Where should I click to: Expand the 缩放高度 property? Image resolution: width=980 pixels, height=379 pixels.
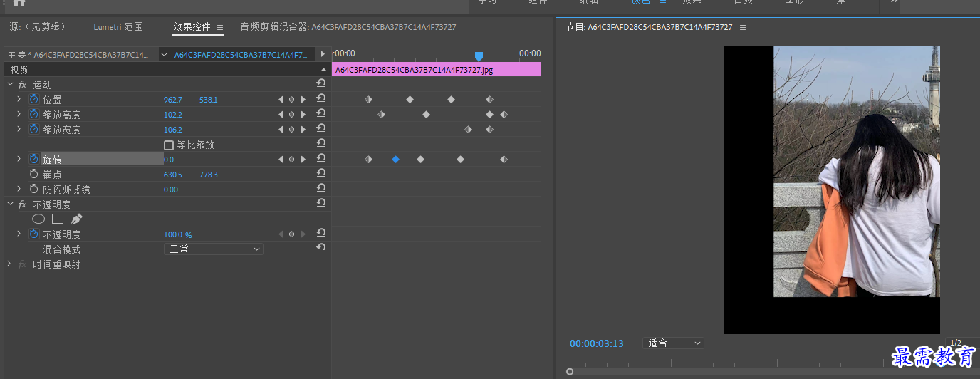(19, 115)
